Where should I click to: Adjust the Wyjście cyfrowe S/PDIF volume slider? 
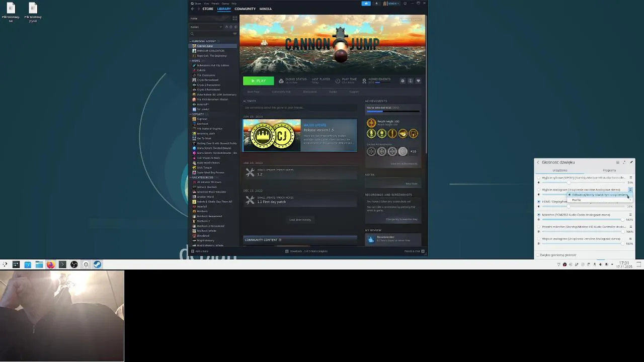click(583, 183)
